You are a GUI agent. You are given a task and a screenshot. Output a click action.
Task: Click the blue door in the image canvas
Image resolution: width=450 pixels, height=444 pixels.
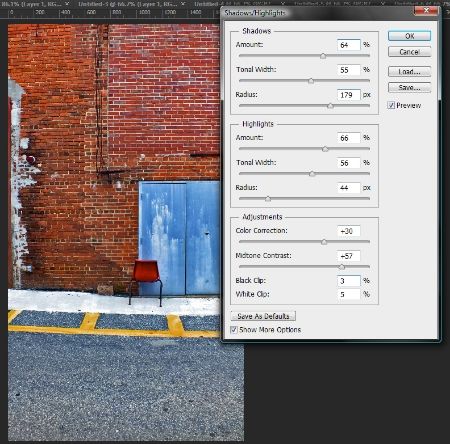coord(179,238)
